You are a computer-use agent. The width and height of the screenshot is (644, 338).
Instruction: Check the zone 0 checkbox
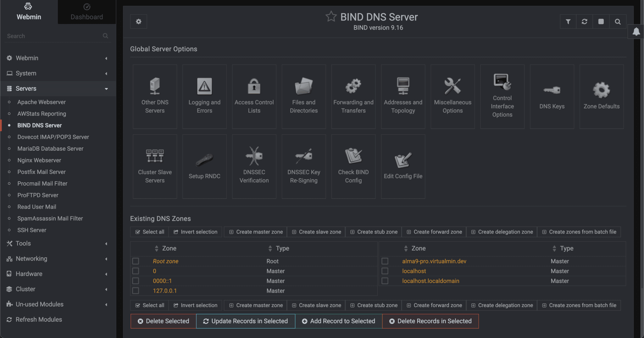(136, 271)
